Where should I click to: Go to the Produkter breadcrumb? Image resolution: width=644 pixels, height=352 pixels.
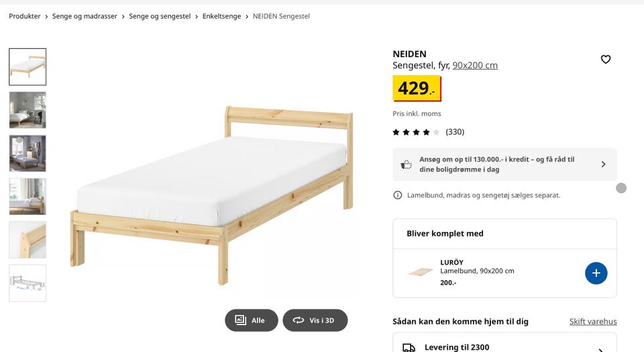click(25, 16)
